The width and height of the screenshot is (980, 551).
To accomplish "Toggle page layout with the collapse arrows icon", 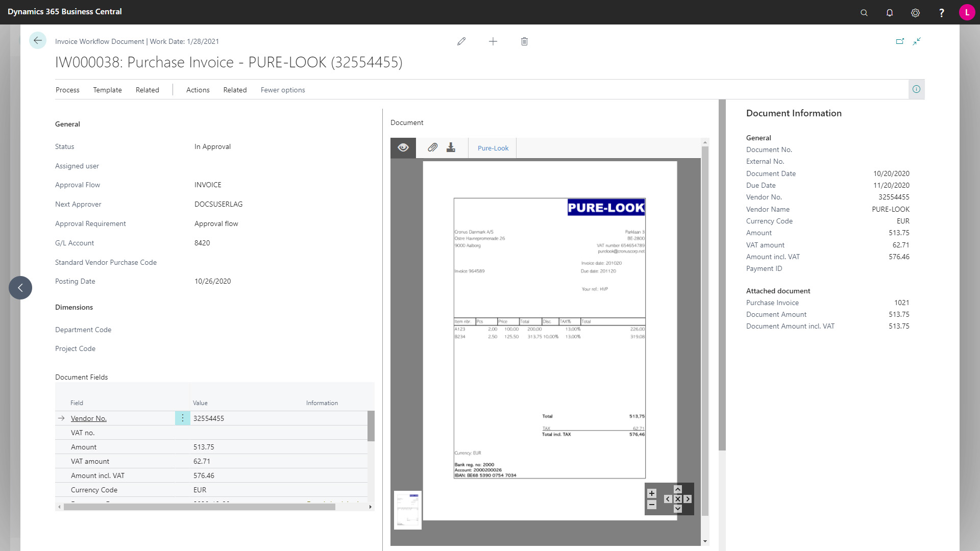I will tap(917, 41).
